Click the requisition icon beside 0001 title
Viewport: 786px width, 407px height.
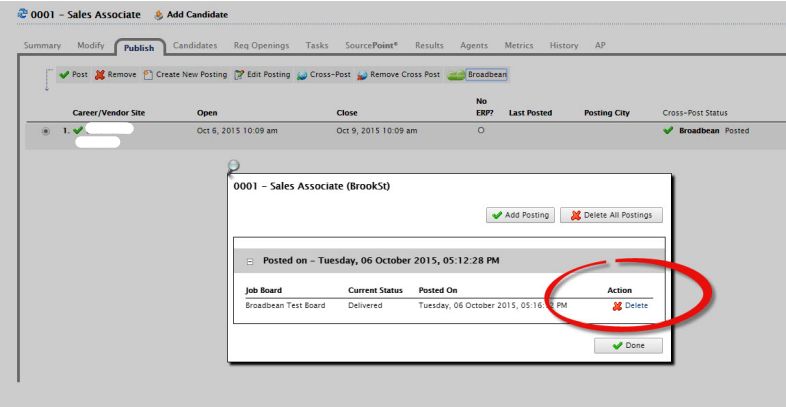tap(23, 14)
